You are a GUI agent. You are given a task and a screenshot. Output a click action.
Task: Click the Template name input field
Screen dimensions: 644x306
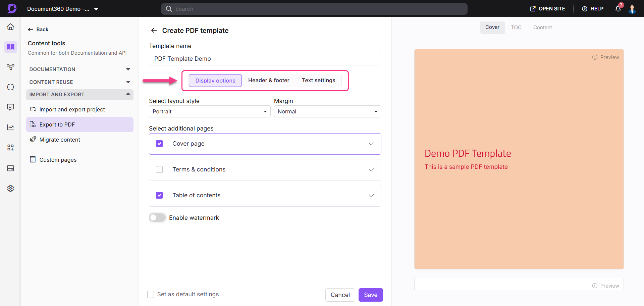[x=265, y=59]
